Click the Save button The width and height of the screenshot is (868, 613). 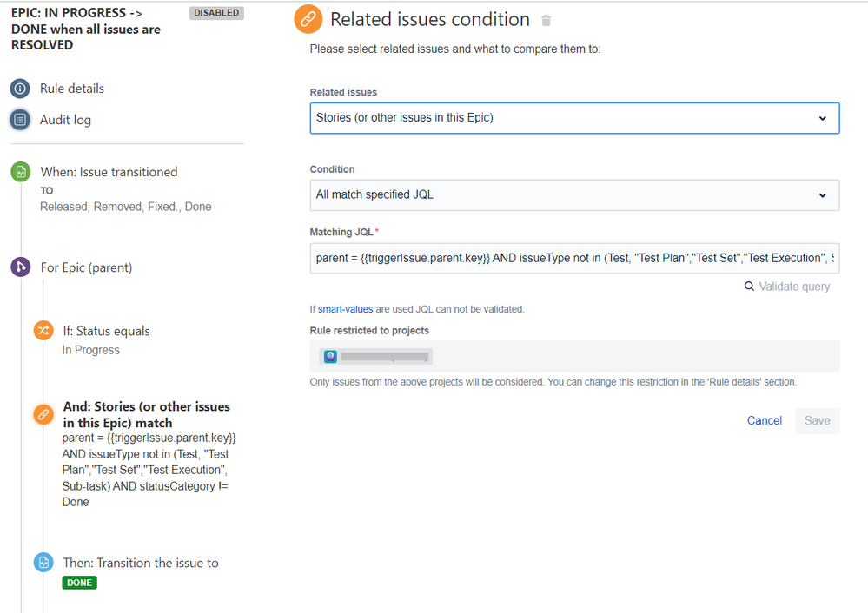817,420
